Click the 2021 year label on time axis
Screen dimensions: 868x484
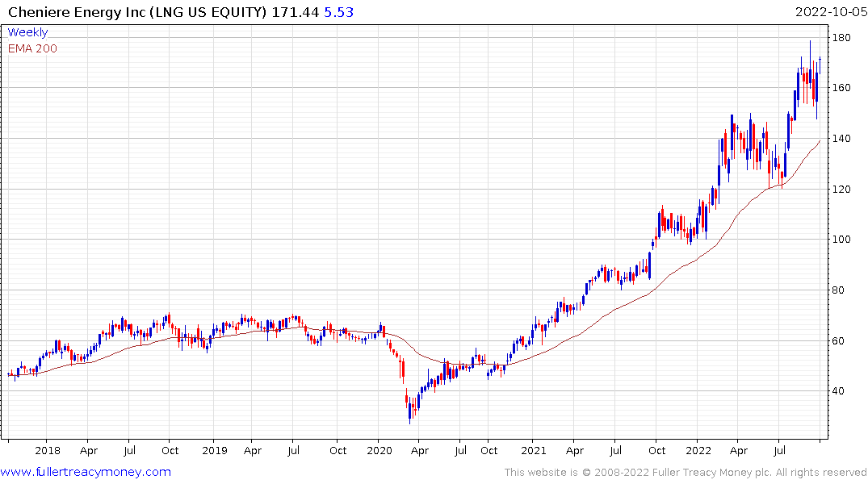533,450
